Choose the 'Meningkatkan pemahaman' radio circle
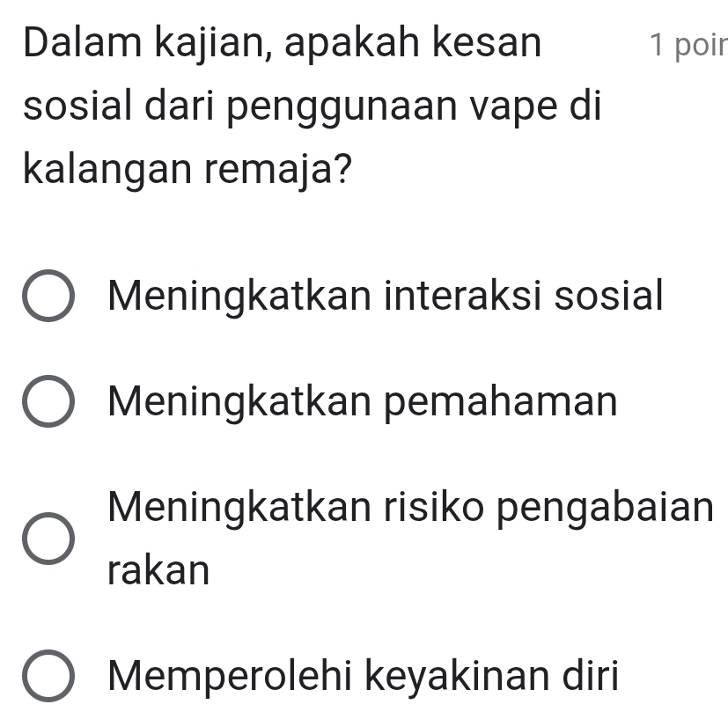Screen dimensions: 728x719 click(x=48, y=403)
